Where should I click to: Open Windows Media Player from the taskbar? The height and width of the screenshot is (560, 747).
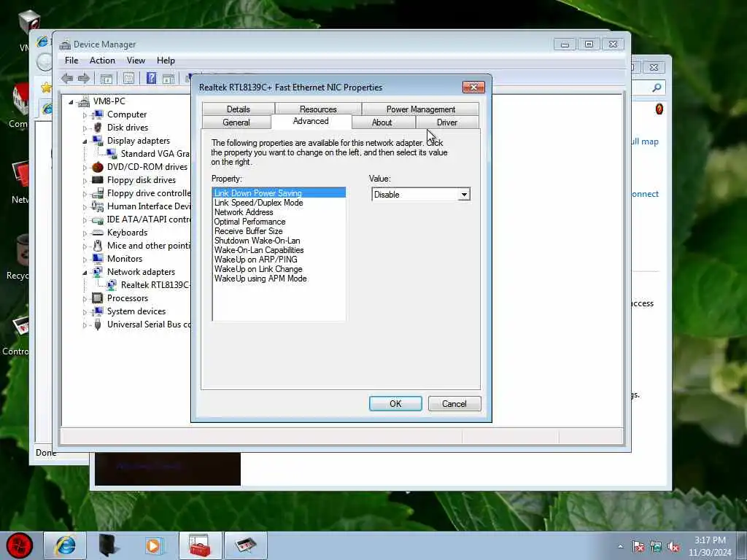(x=155, y=545)
